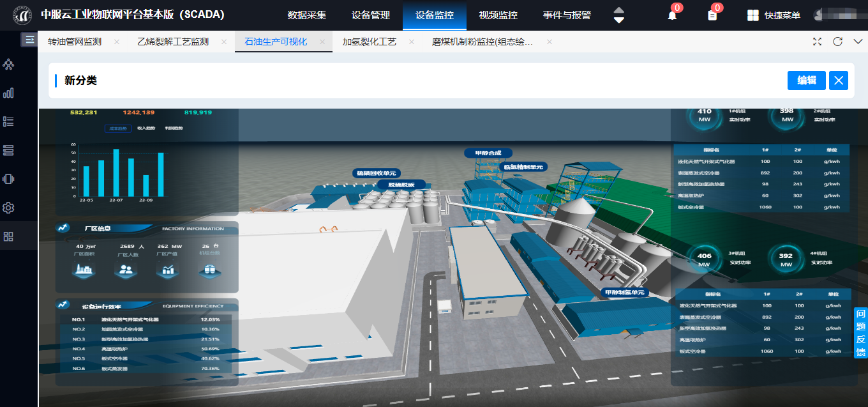
Task: Open notifications bell icon
Action: (x=672, y=15)
